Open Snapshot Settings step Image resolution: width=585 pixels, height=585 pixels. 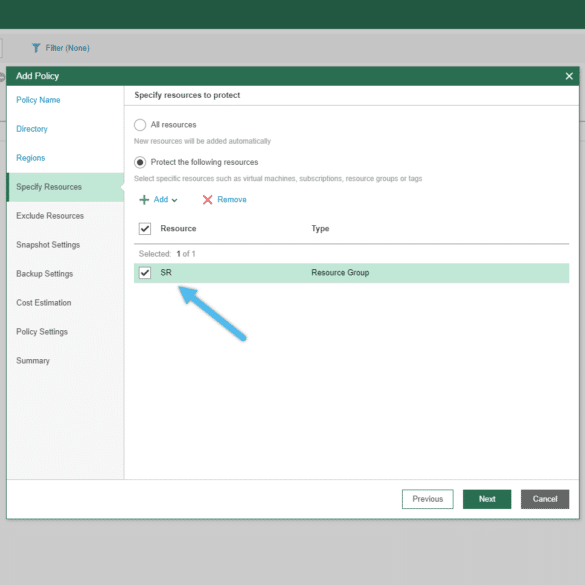(x=48, y=245)
